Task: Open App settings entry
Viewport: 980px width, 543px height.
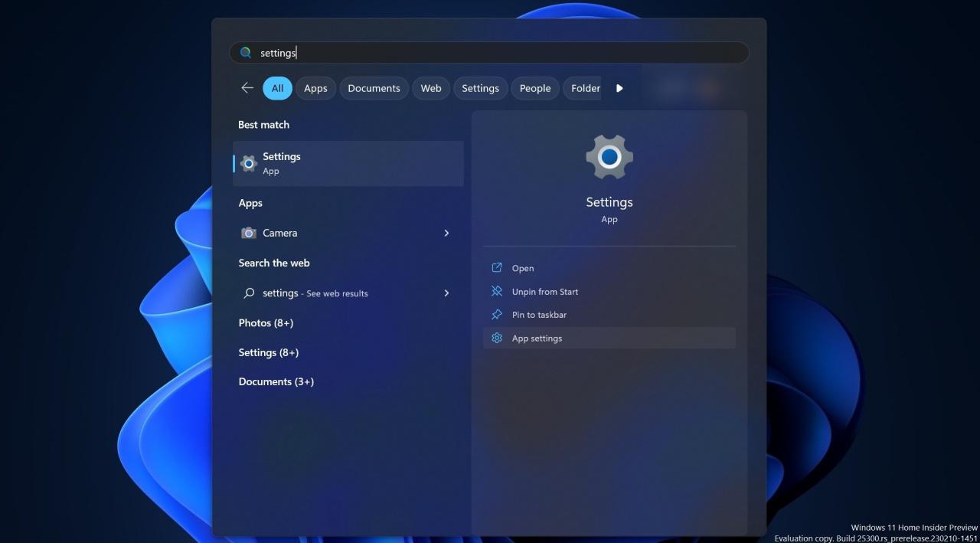Action: (x=609, y=338)
